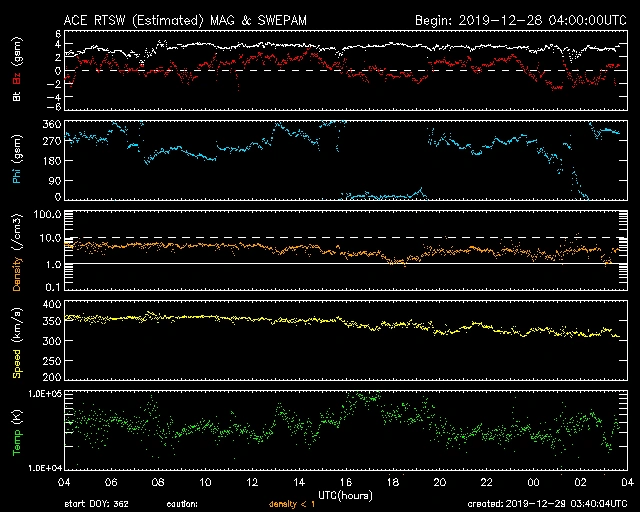Image resolution: width=640 pixels, height=512 pixels.
Task: Click the 'Temp (K)' axis label
Action: click(17, 432)
